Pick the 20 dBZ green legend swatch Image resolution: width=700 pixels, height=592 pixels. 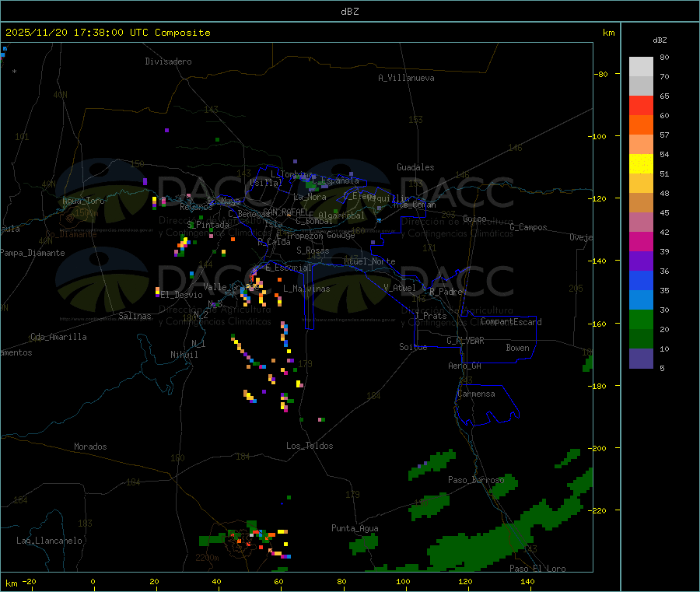641,339
